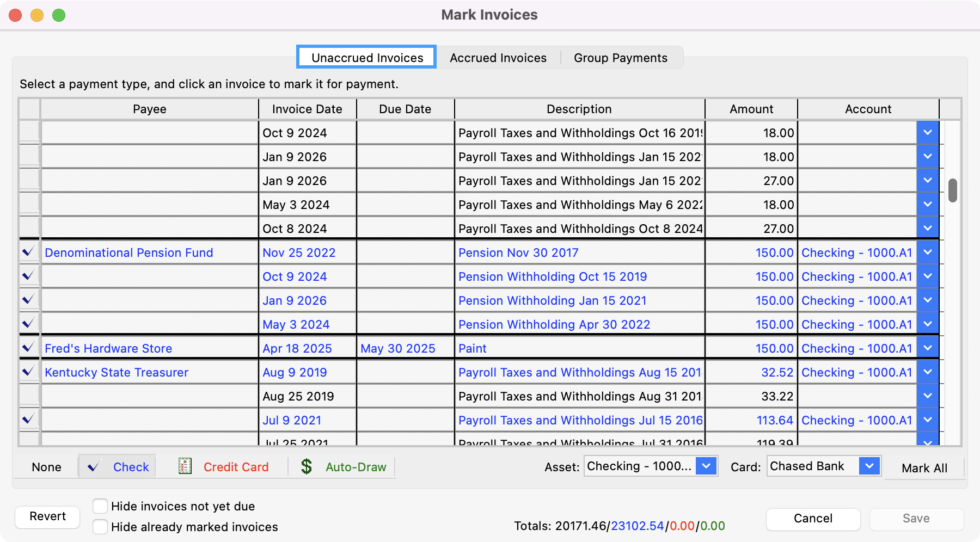The width and height of the screenshot is (980, 542).
Task: Select the Check payment type checkmark icon
Action: [94, 467]
